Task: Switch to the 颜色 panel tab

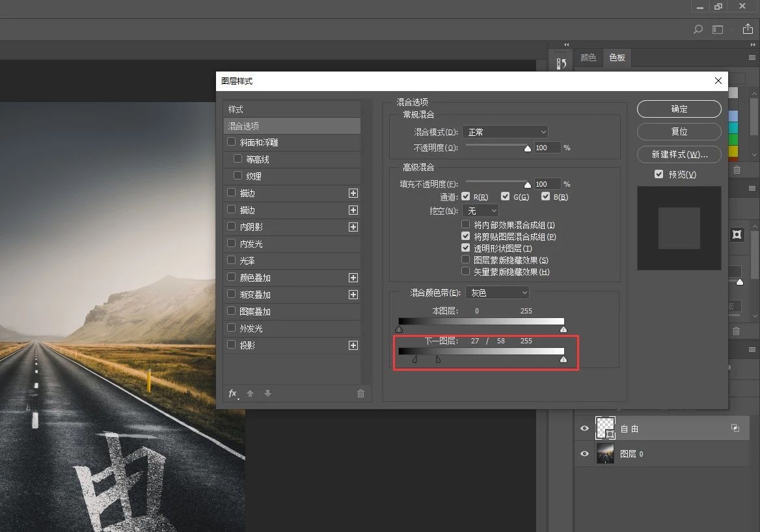Action: (588, 58)
